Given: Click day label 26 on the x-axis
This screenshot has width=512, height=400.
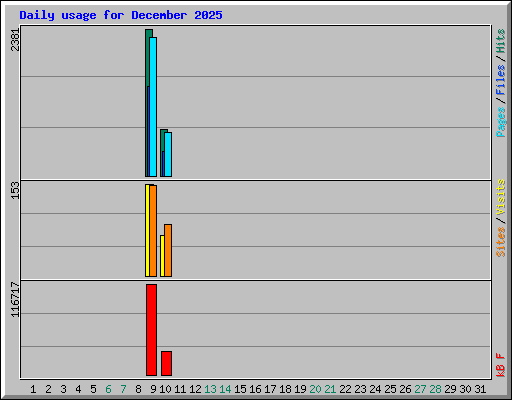Looking at the screenshot, I should [x=405, y=389].
